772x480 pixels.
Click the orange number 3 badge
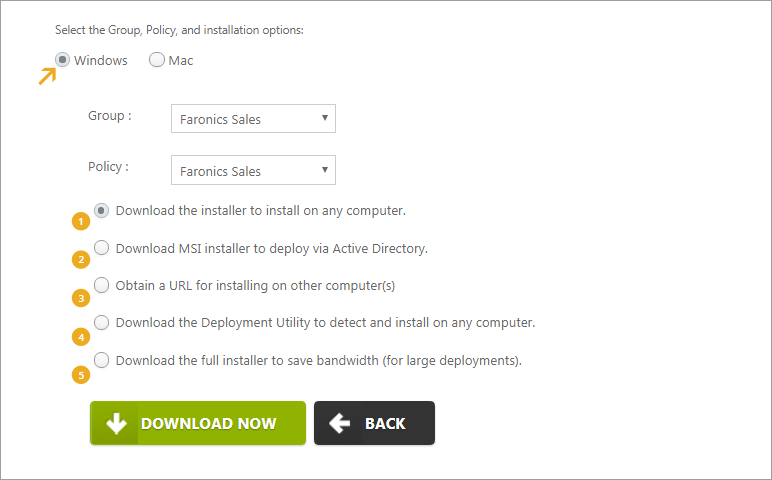(81, 298)
